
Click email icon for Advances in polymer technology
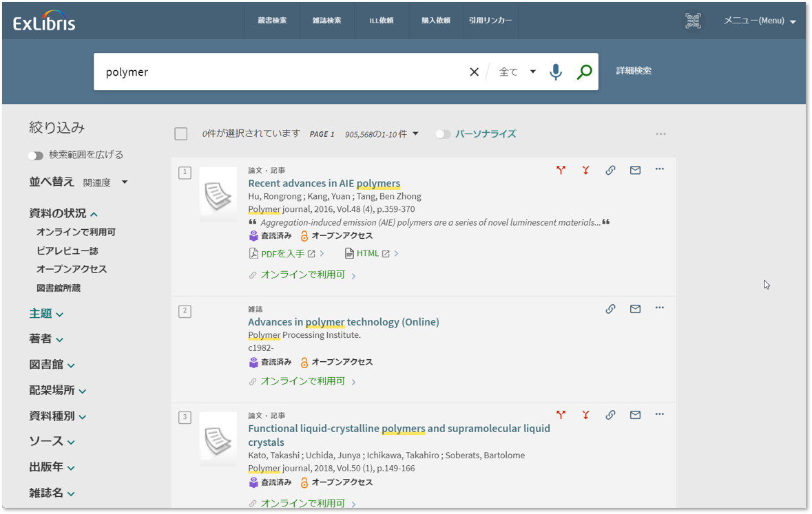(635, 309)
